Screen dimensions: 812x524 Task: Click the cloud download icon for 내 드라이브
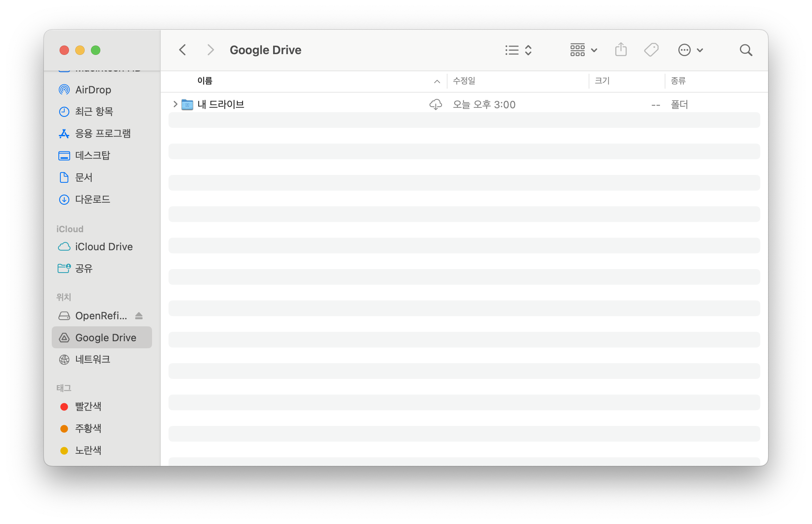point(435,104)
